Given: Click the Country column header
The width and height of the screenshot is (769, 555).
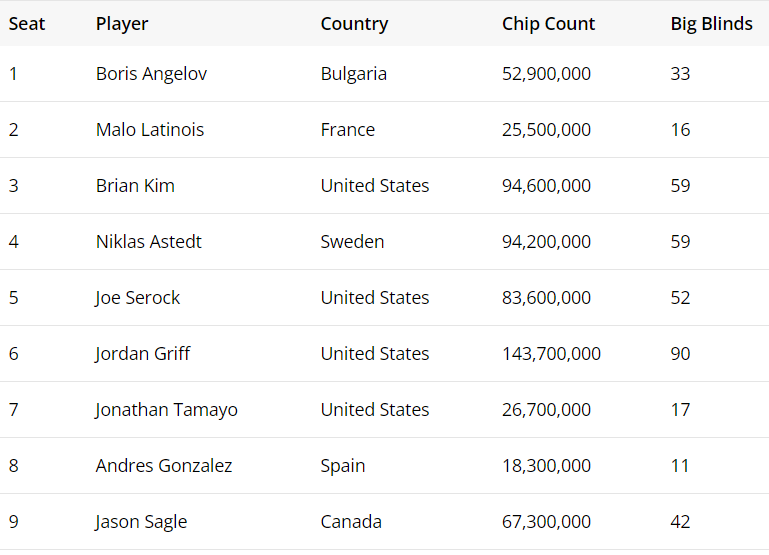Looking at the screenshot, I should (x=354, y=24).
